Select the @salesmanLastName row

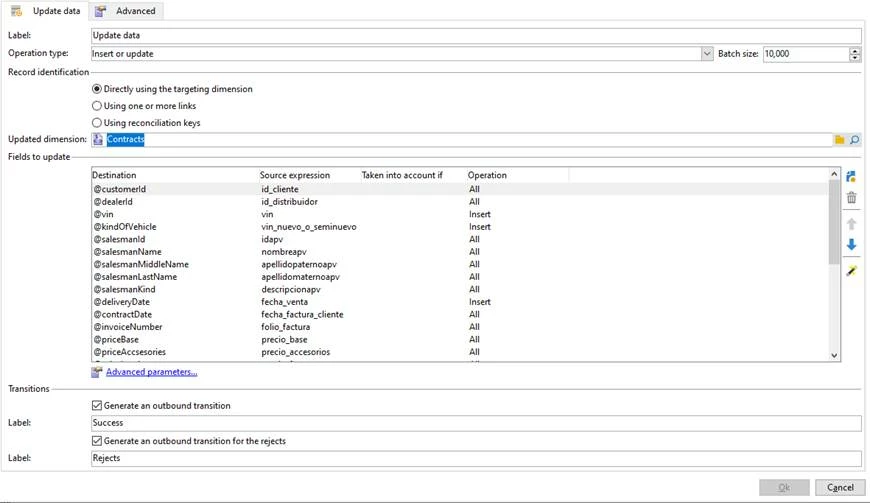[x=460, y=277]
